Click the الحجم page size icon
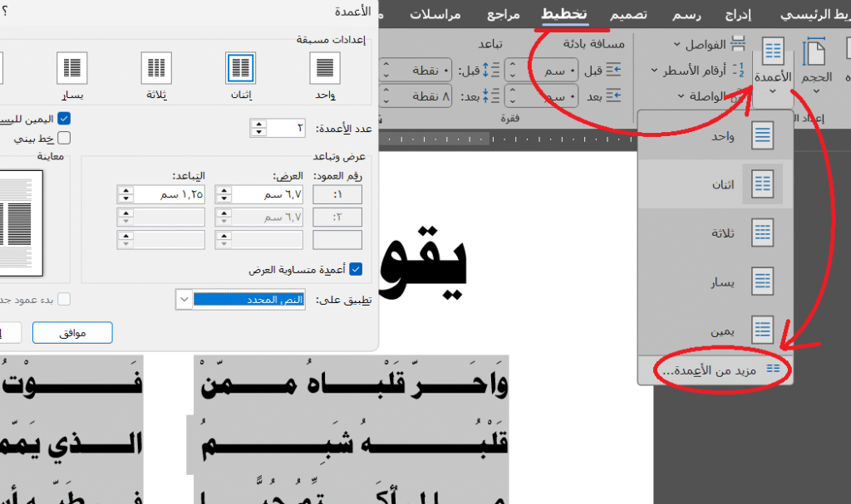The image size is (851, 504). pos(817,63)
